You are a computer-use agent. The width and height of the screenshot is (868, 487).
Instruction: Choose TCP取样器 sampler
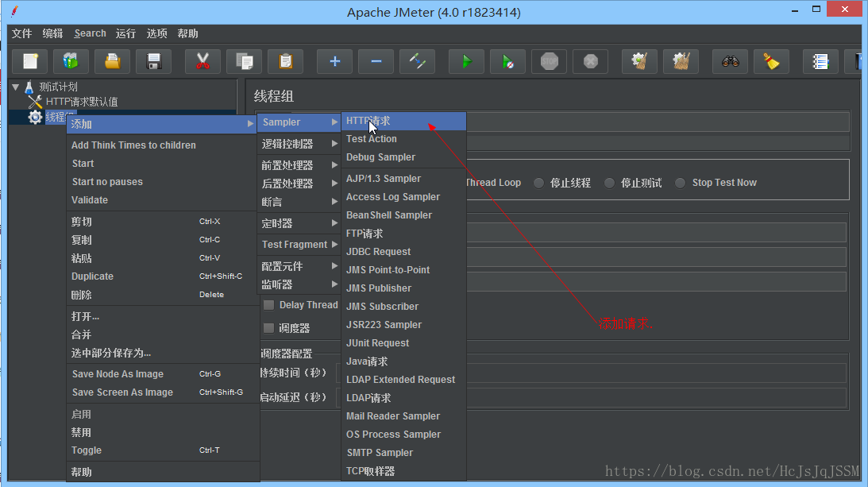(403, 471)
